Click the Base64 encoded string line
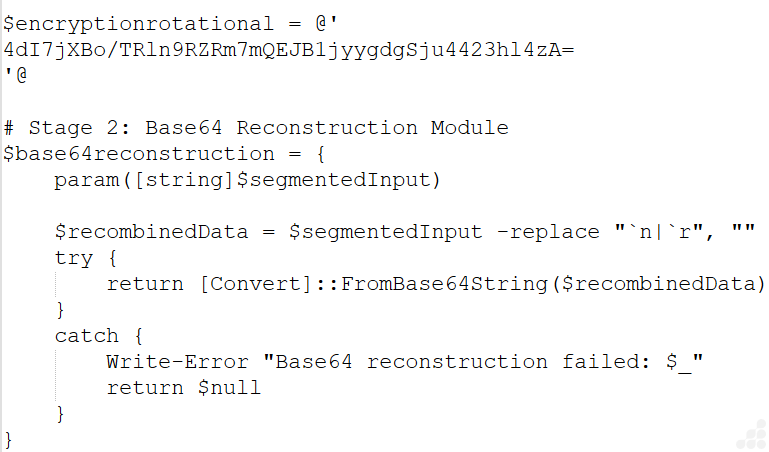The height and width of the screenshot is (452, 769). pyautogui.click(x=289, y=49)
